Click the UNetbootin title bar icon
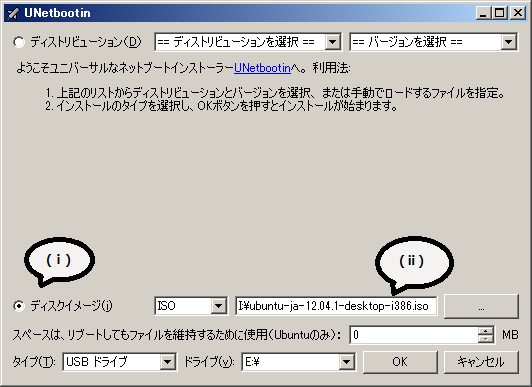532x387 pixels. point(13,13)
